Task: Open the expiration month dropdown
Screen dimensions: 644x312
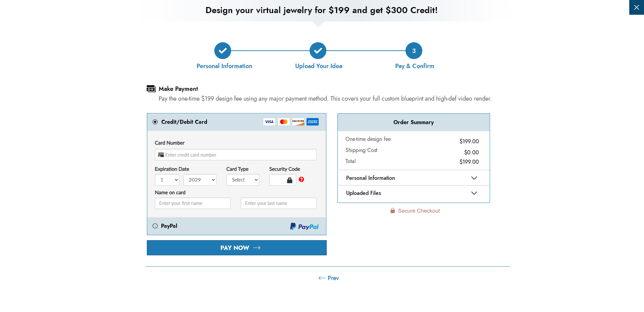Action: click(167, 180)
